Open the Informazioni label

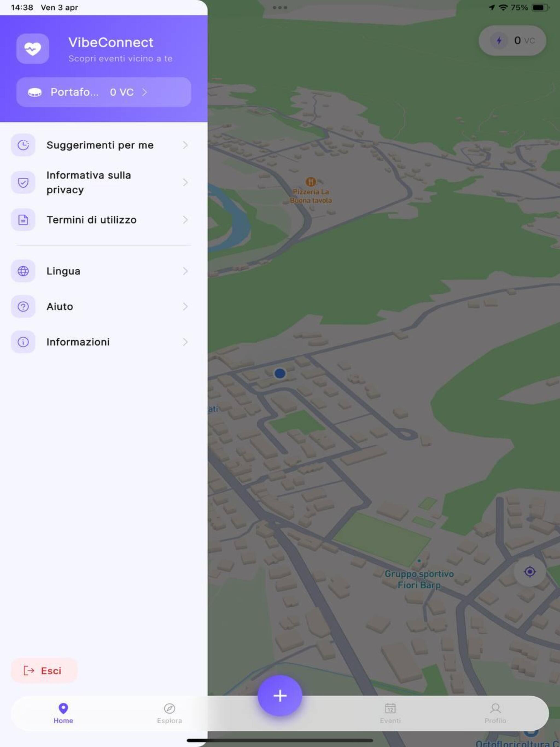pyautogui.click(x=78, y=342)
